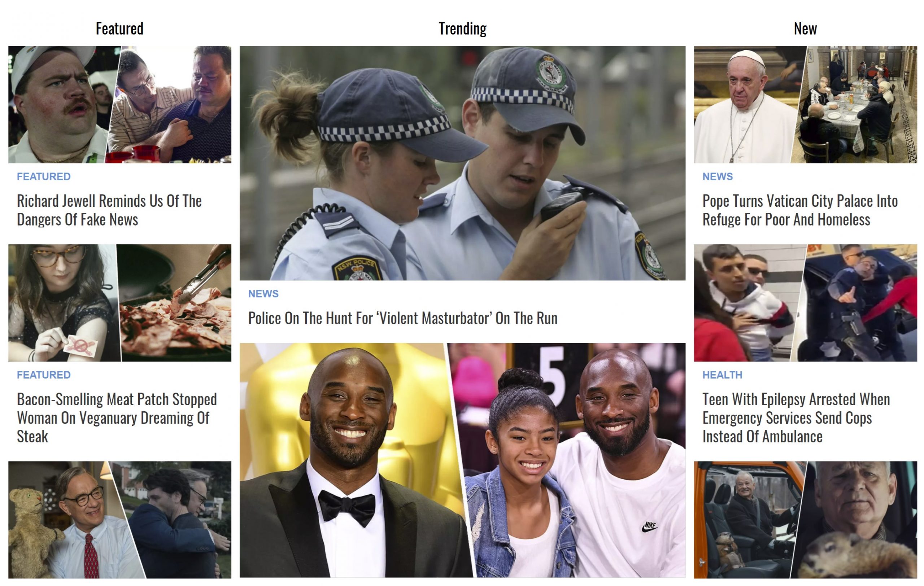
Task: Select the NEWS tag under police image
Action: (263, 294)
